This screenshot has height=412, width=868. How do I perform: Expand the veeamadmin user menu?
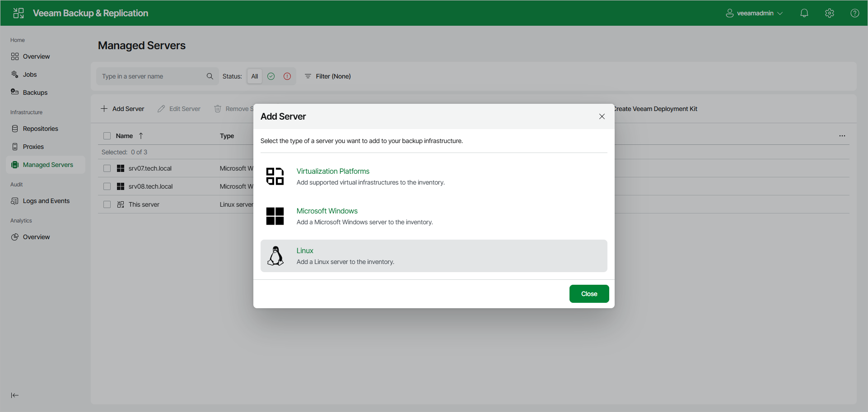(754, 13)
